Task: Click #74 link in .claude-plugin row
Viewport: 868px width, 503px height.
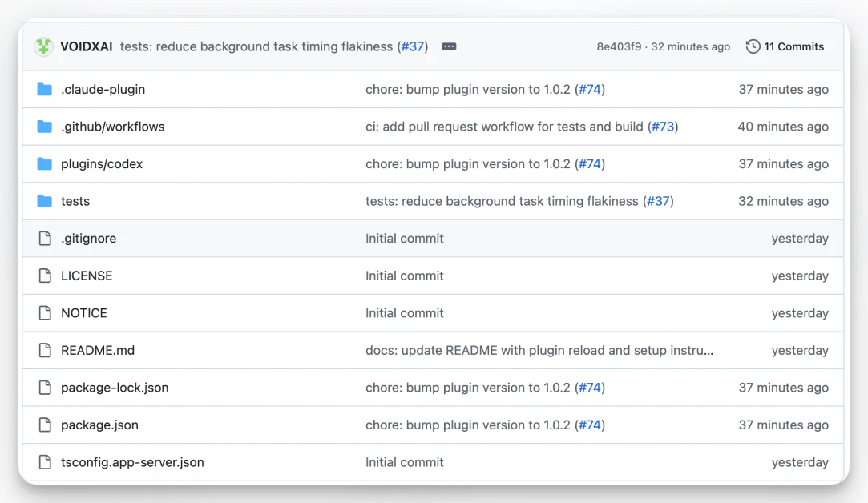Action: pos(590,89)
